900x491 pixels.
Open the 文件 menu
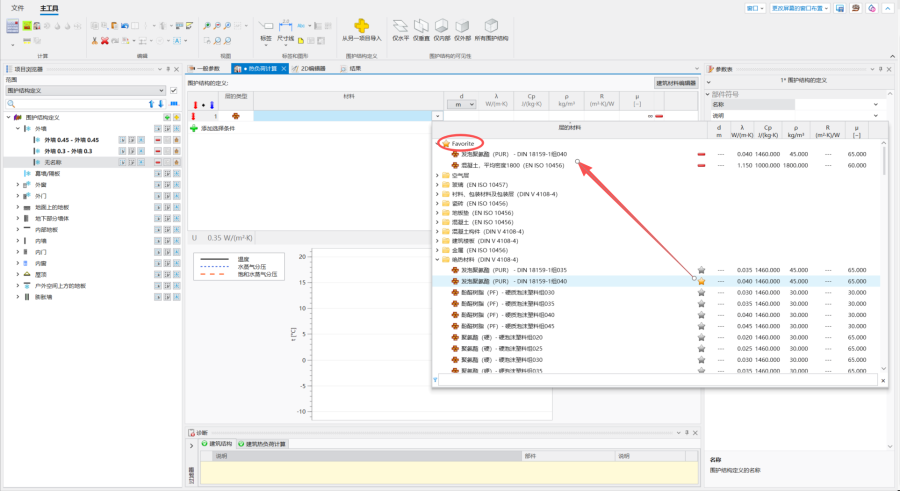coord(17,7)
